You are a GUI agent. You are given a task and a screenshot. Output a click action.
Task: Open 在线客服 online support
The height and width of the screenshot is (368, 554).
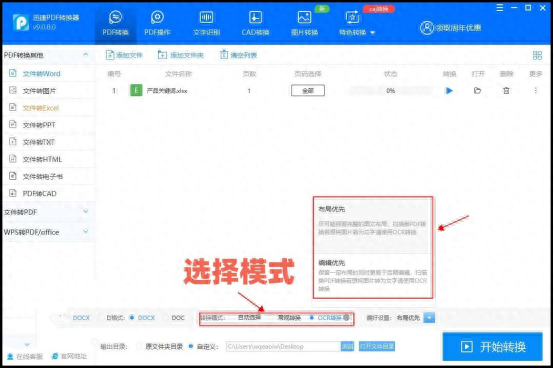pyautogui.click(x=25, y=356)
